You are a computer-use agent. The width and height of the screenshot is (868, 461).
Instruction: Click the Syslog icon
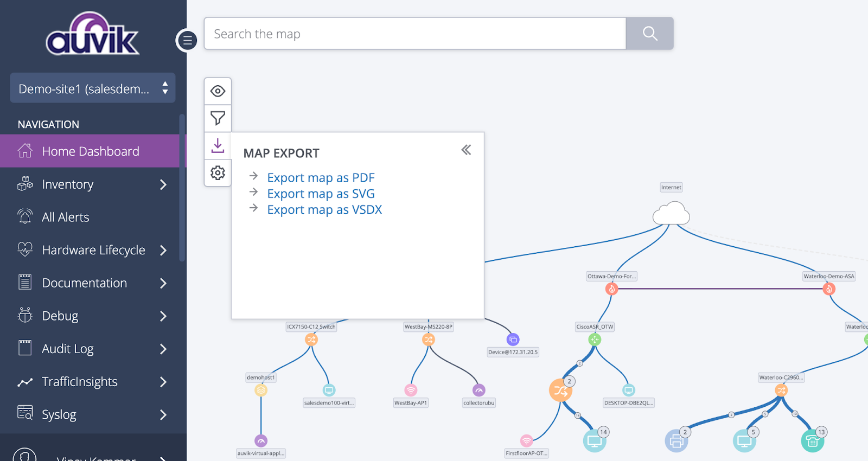coord(25,413)
